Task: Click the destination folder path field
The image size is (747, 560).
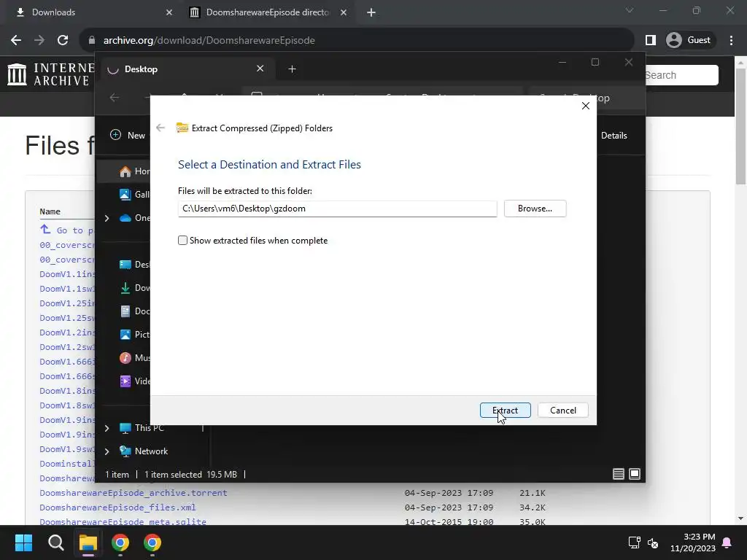Action: pyautogui.click(x=337, y=209)
